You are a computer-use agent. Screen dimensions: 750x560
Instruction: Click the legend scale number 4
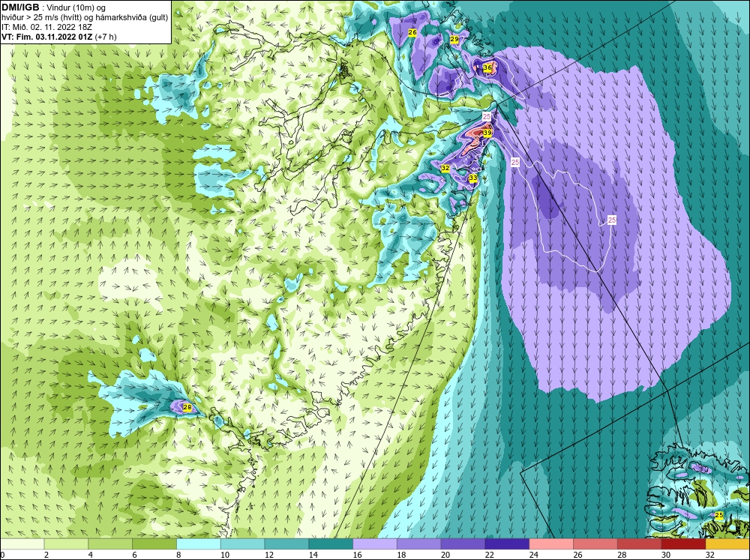coord(91,555)
